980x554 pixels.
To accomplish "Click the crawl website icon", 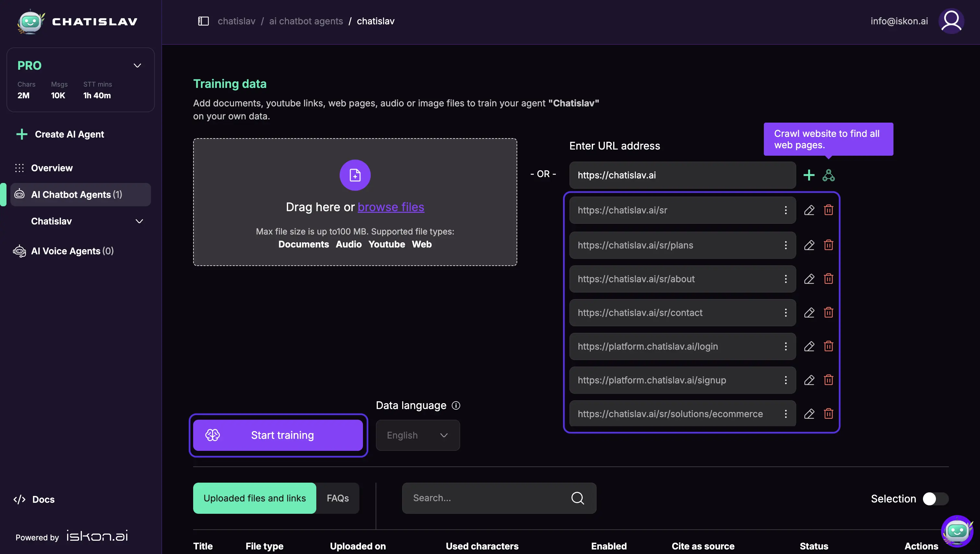I will [x=829, y=175].
